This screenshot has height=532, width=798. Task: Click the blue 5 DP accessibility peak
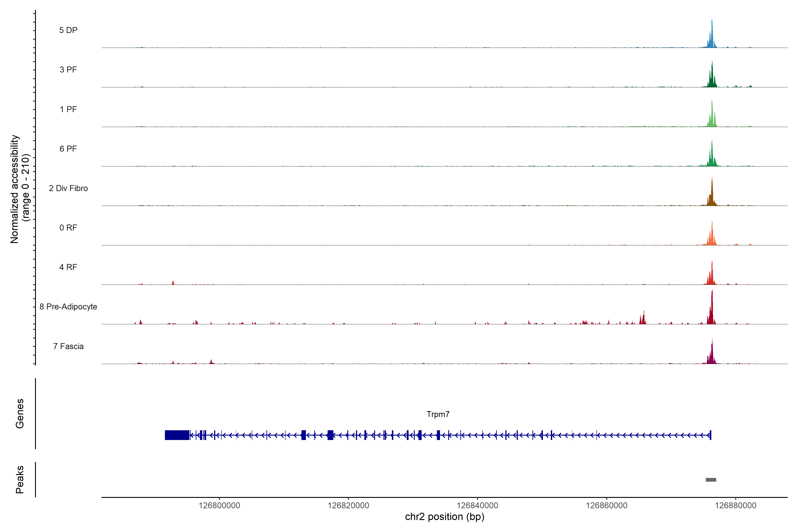(x=712, y=39)
